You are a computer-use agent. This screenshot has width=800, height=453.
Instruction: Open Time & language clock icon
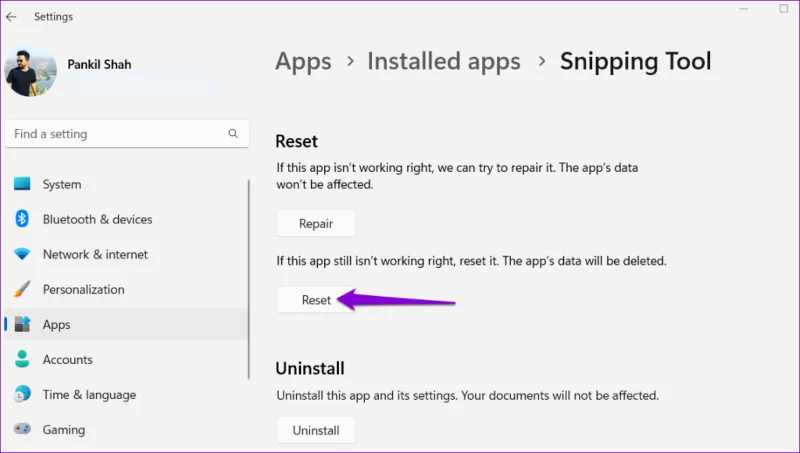(x=22, y=394)
